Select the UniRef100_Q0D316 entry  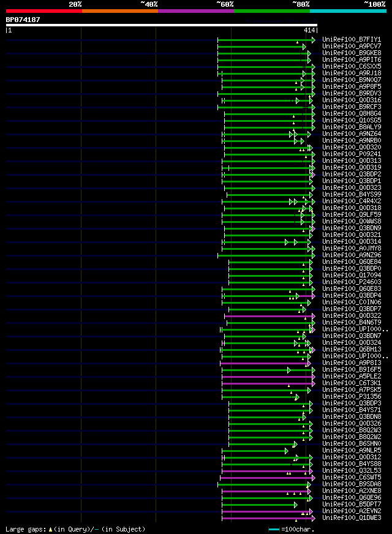pos(352,100)
